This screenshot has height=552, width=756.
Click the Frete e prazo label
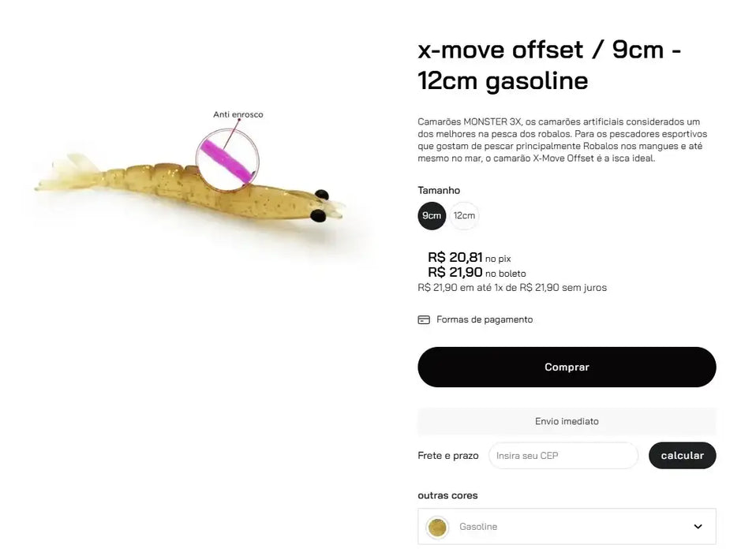[448, 456]
